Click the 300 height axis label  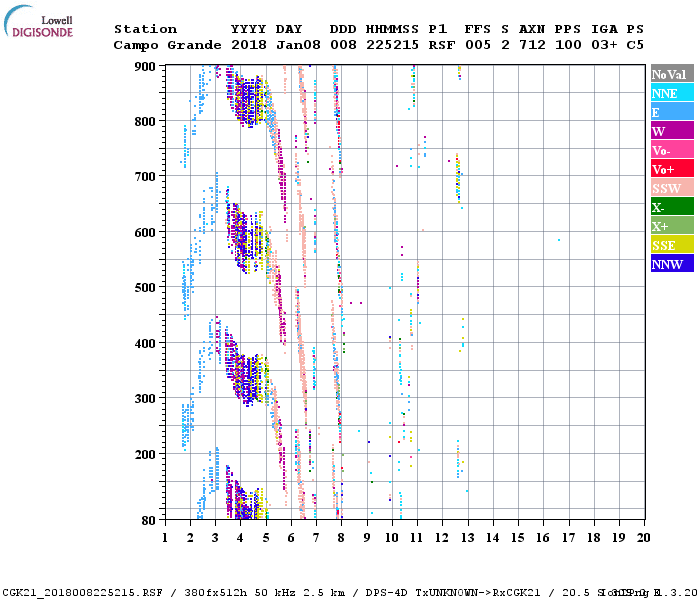click(145, 399)
